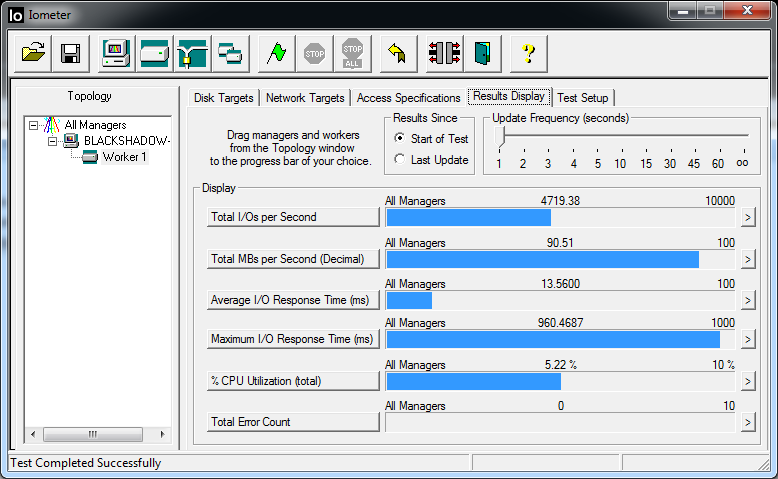Viewport: 778px width, 479px height.
Task: Click the BLACKSHADOW computer icon
Action: (71, 141)
